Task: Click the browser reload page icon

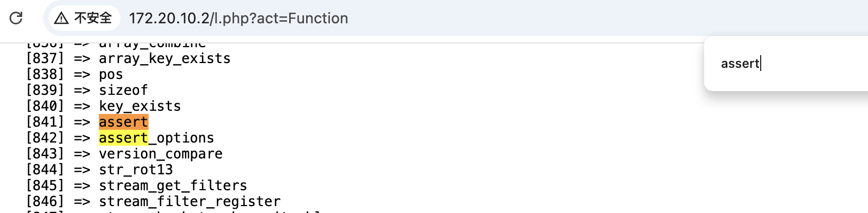Action: click(16, 18)
